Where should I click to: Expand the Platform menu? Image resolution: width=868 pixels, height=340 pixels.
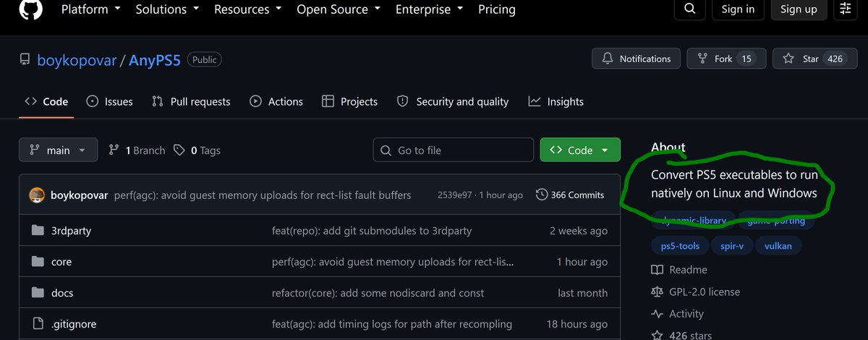pos(91,9)
